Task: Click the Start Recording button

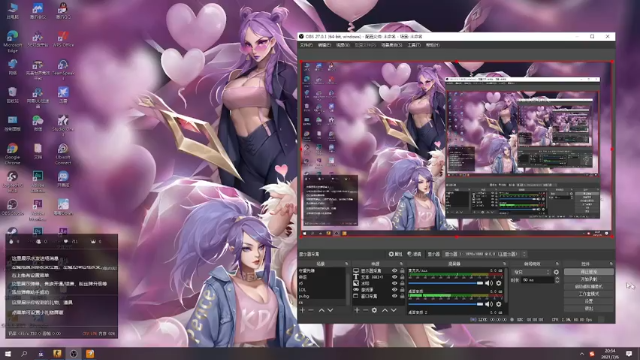Action: pyautogui.click(x=589, y=279)
